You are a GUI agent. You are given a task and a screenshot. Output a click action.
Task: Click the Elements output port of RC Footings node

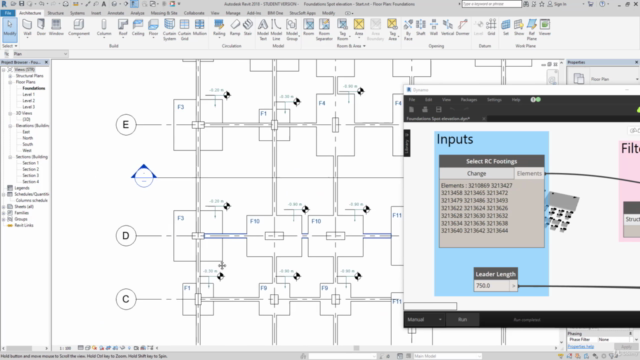[529, 173]
